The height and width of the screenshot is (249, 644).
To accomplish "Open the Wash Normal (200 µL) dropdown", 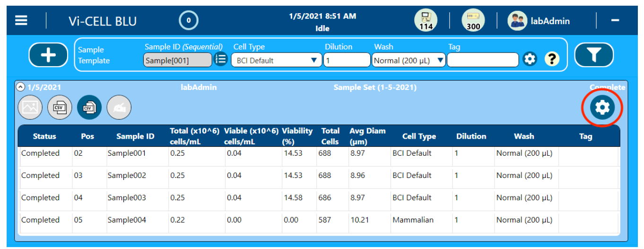I will [409, 60].
